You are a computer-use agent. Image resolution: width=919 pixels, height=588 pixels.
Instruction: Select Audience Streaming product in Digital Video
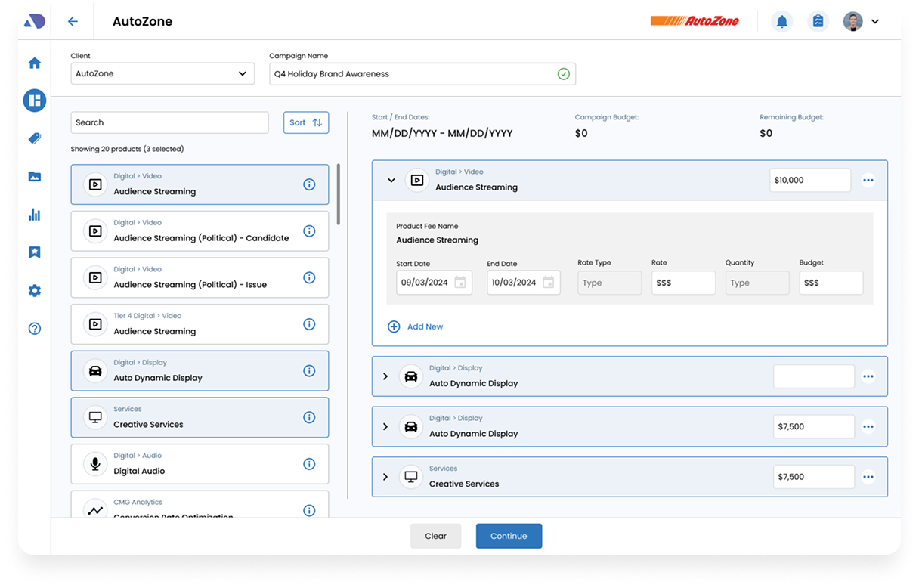point(200,184)
